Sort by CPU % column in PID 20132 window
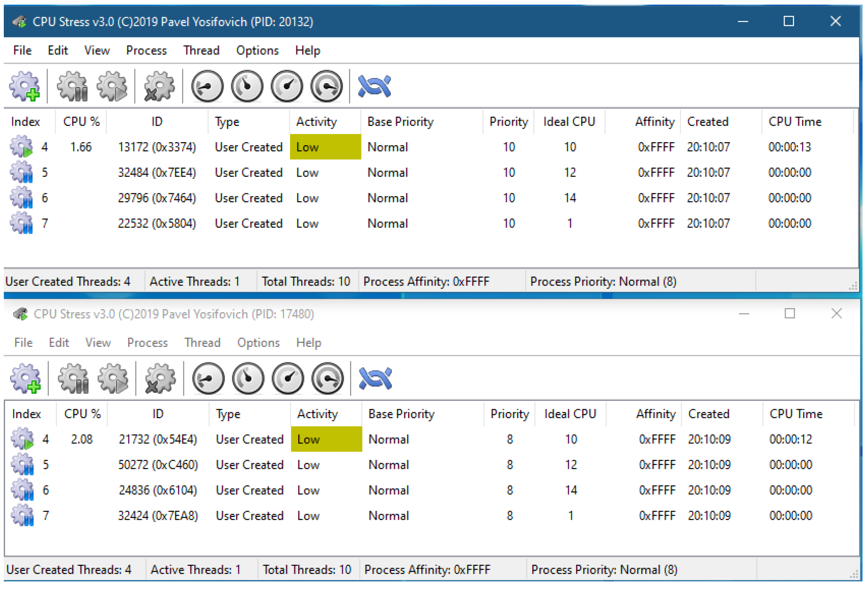The width and height of the screenshot is (868, 589). 81,122
